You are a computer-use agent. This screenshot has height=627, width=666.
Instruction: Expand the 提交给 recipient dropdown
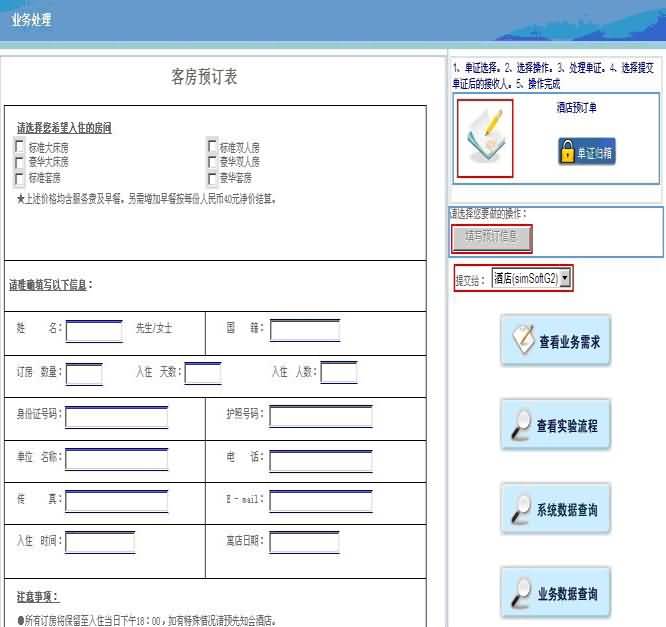pyautogui.click(x=565, y=278)
